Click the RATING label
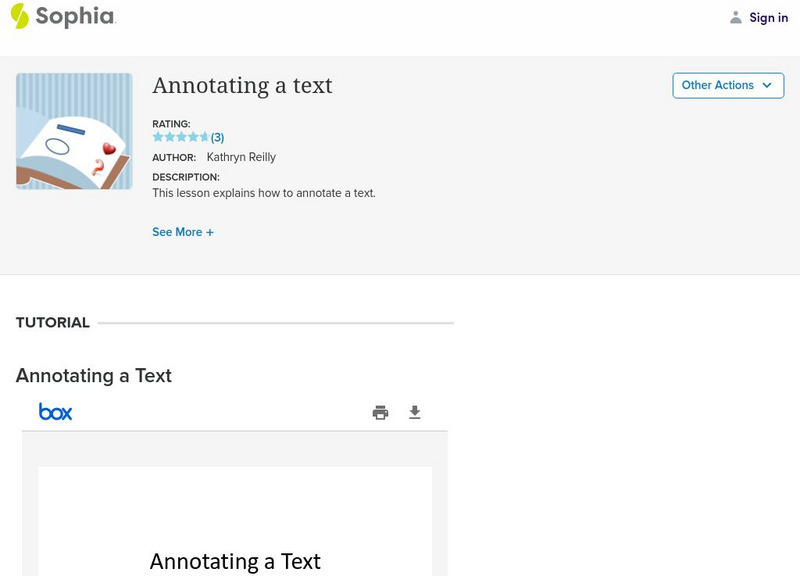800x576 pixels. tap(171, 124)
